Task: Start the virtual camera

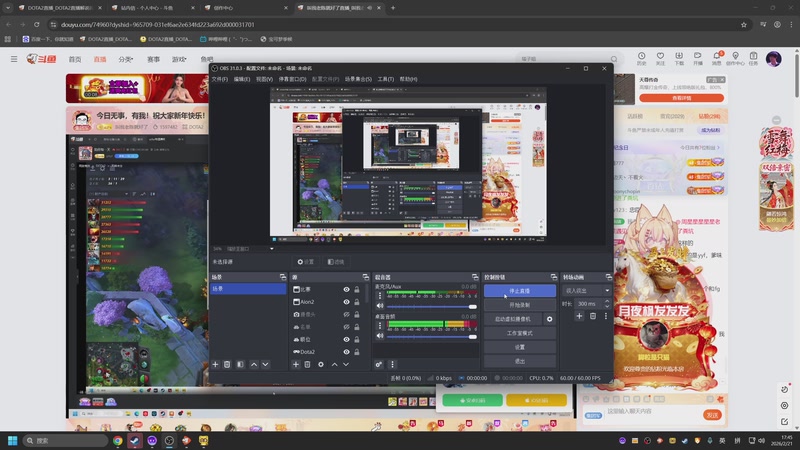Action: coord(513,319)
